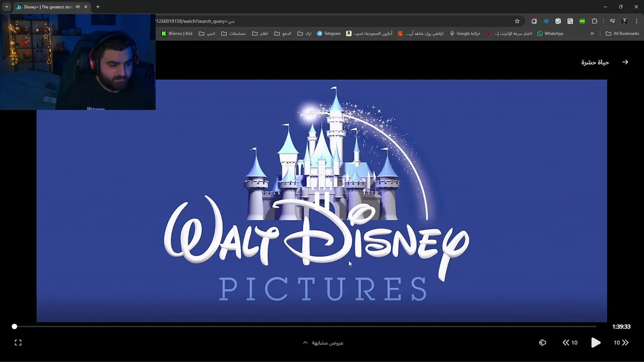The height and width of the screenshot is (362, 644).
Task: Open the tab search dropdown arrow
Action: 7,7
